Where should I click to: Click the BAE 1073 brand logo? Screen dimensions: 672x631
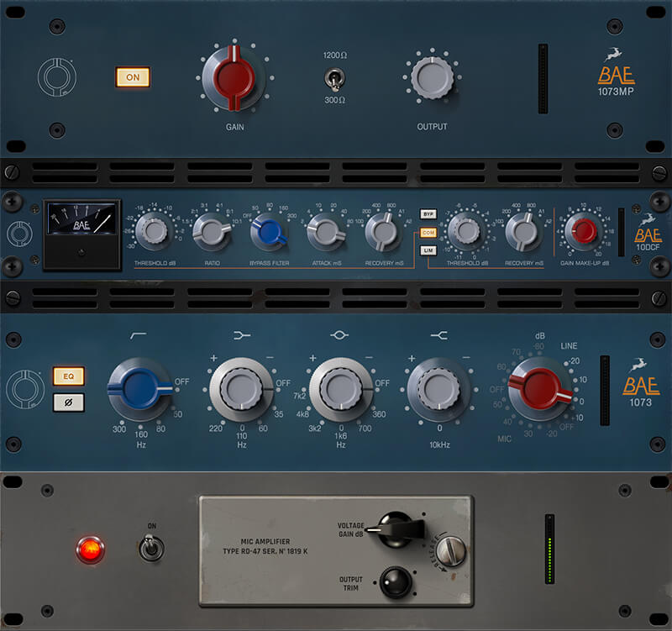(640, 383)
